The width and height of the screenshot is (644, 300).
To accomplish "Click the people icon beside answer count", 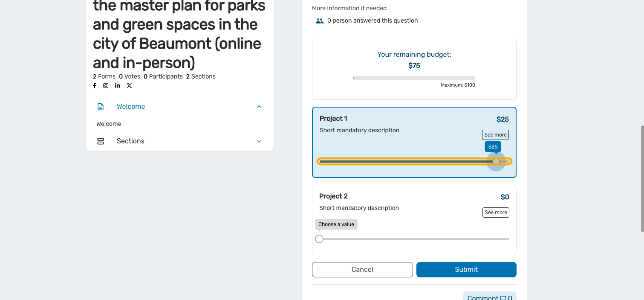I will [320, 21].
